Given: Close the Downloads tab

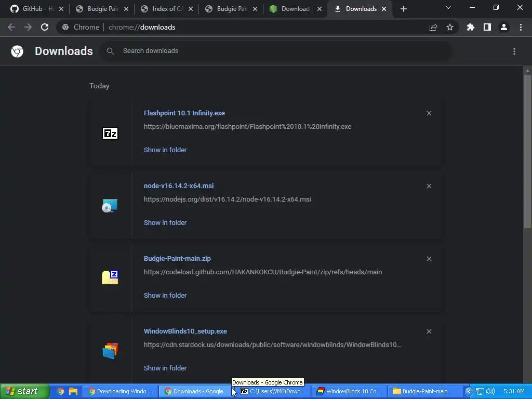Looking at the screenshot, I should (x=384, y=9).
